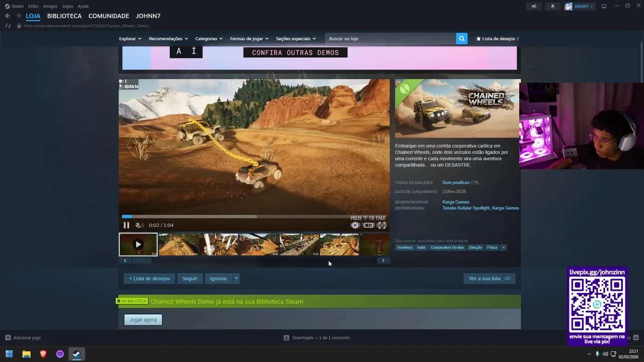The height and width of the screenshot is (362, 644).
Task: Switch to the LOJA tab
Action: pos(33,16)
